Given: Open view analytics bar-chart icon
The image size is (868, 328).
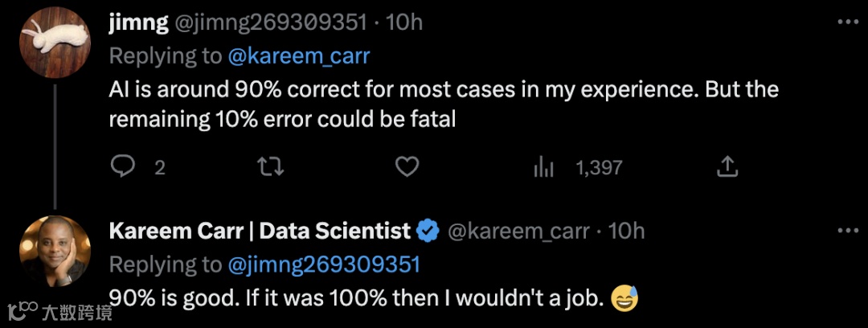Looking at the screenshot, I should click(544, 166).
